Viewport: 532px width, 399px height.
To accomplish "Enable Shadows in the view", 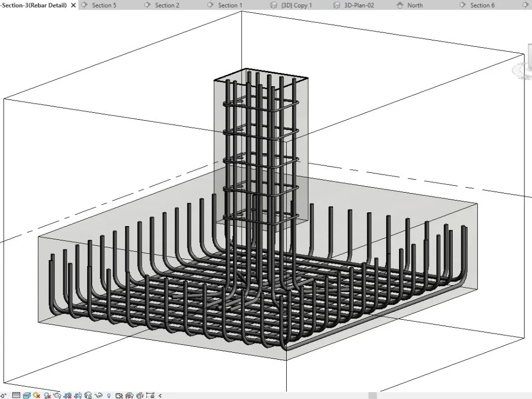I will coord(47,395).
